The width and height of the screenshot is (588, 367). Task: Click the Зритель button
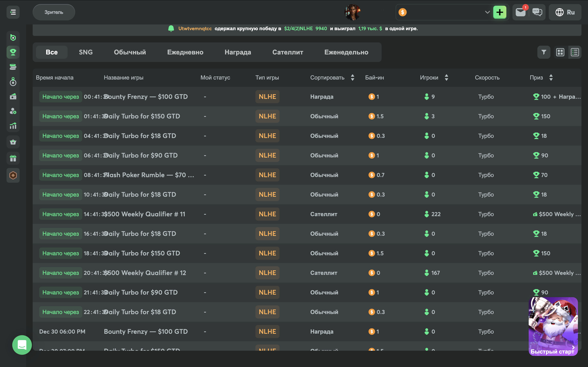point(54,12)
